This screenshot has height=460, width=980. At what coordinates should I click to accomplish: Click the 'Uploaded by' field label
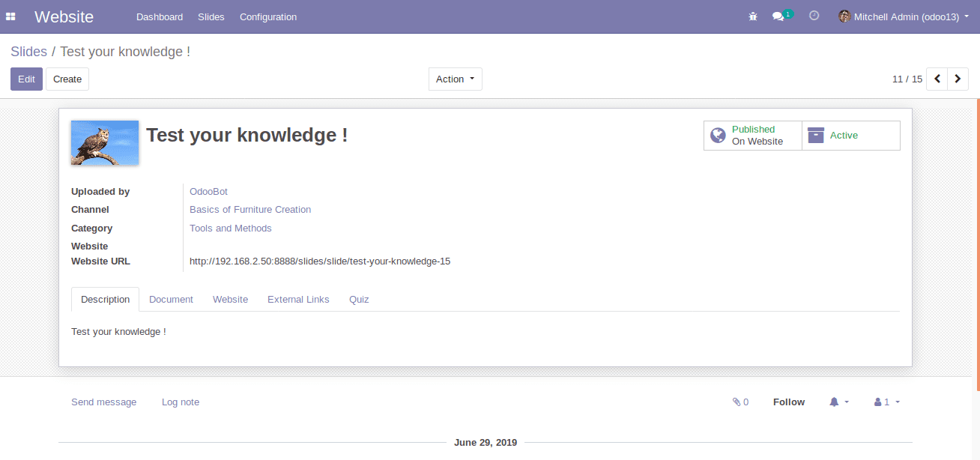(100, 192)
